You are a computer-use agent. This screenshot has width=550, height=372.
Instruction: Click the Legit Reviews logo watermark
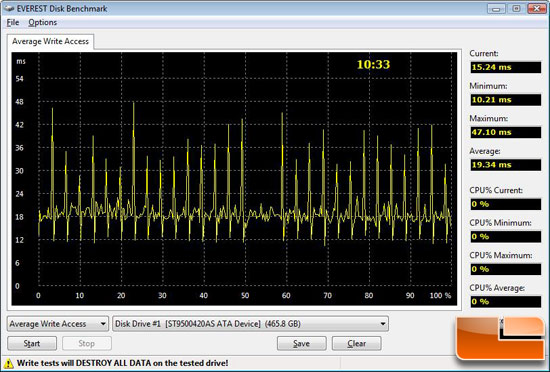(502, 339)
